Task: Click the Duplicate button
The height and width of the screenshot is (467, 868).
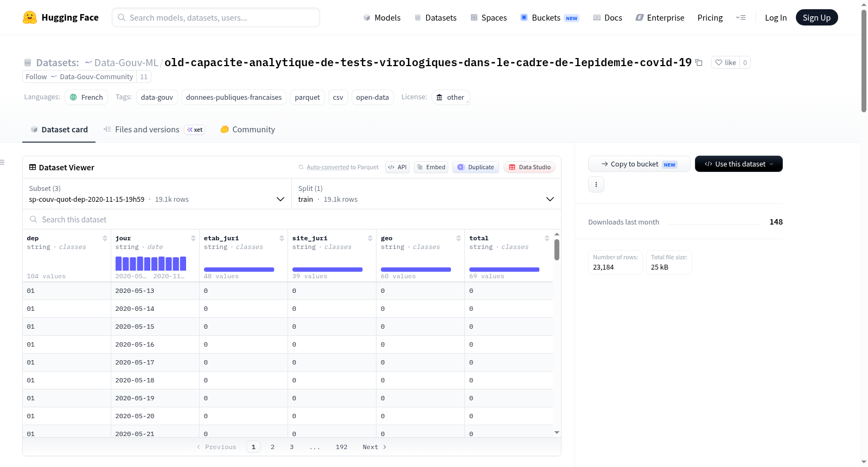Action: 476,167
